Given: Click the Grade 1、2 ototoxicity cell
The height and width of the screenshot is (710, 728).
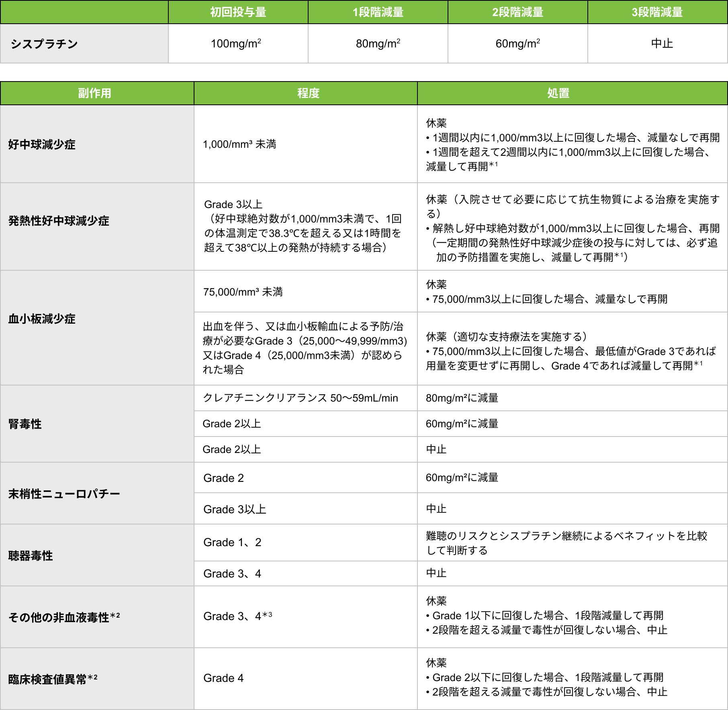Looking at the screenshot, I should [x=305, y=543].
